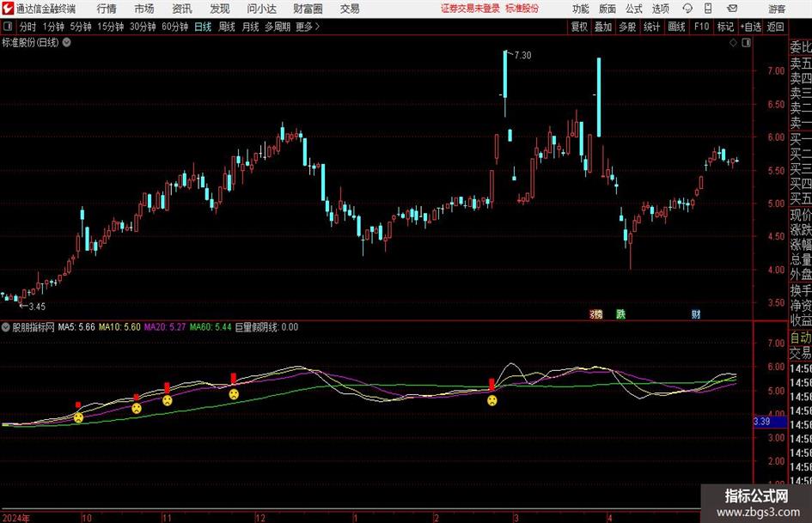
Task: Click the 巨量假阴线: 0.00 value
Action: click(266, 327)
